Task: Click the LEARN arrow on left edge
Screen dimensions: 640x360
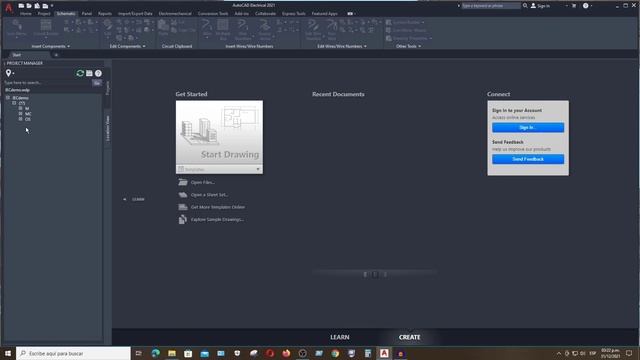Action: coord(134,199)
